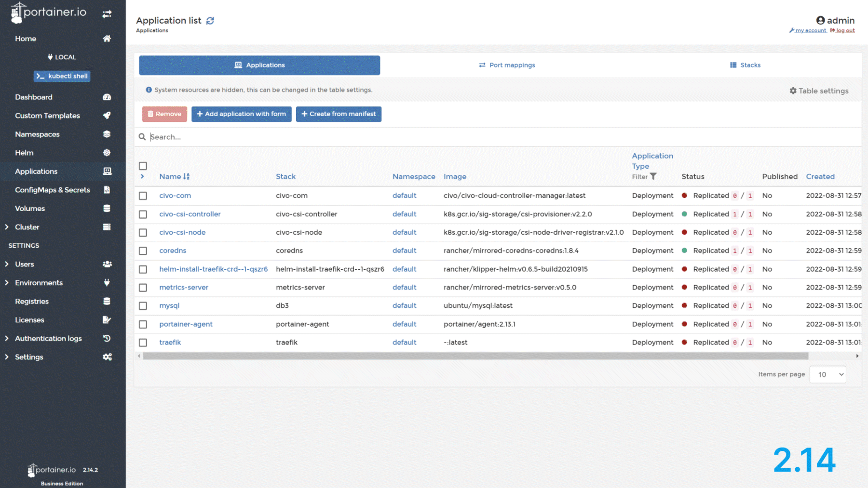Click the info icon beside system resources notice
868x488 pixels.
(149, 90)
